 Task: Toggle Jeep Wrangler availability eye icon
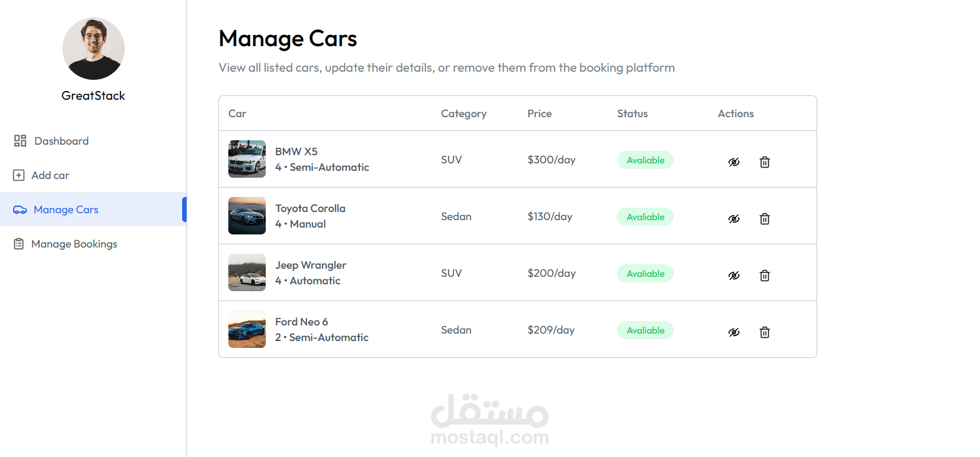coord(734,276)
